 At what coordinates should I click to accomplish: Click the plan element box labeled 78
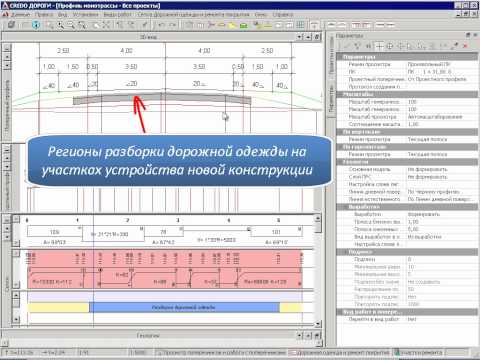[163, 232]
